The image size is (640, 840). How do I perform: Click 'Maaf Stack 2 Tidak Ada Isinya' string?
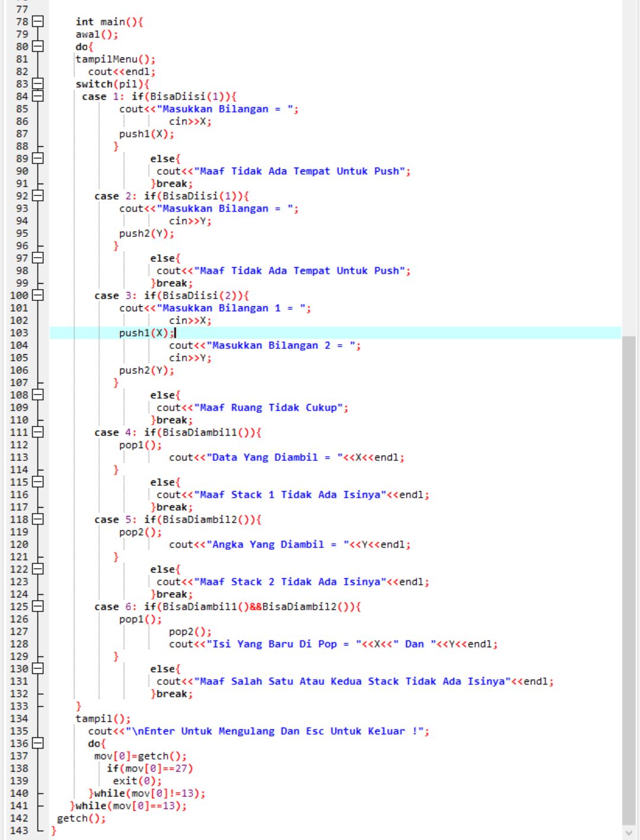(290, 582)
